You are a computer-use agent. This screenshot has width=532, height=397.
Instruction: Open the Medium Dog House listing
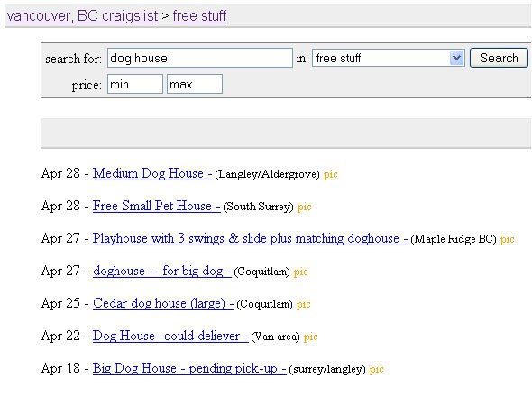(152, 173)
